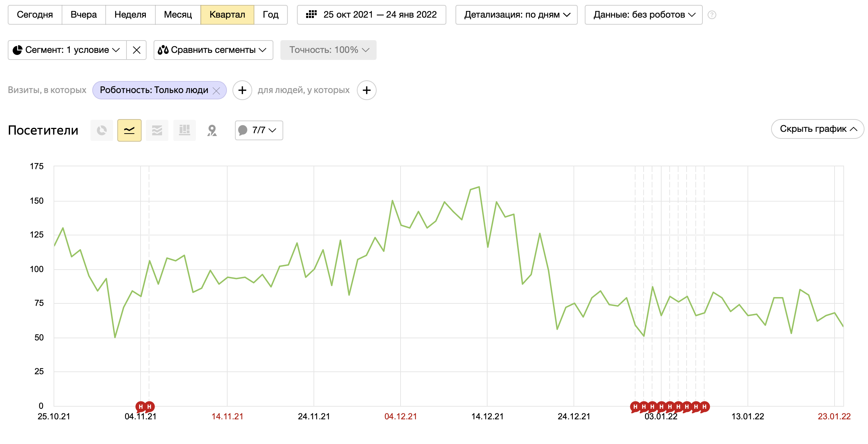
Task: Select the pie chart view icon
Action: [102, 130]
